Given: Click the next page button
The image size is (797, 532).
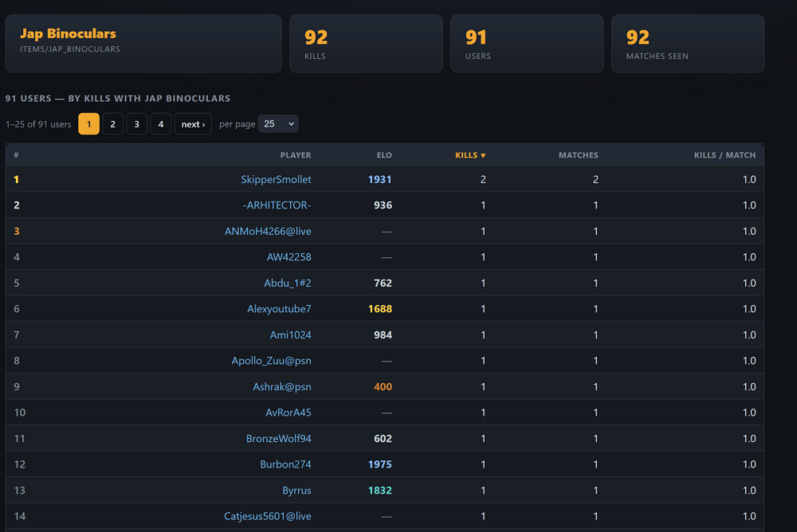Looking at the screenshot, I should 193,124.
